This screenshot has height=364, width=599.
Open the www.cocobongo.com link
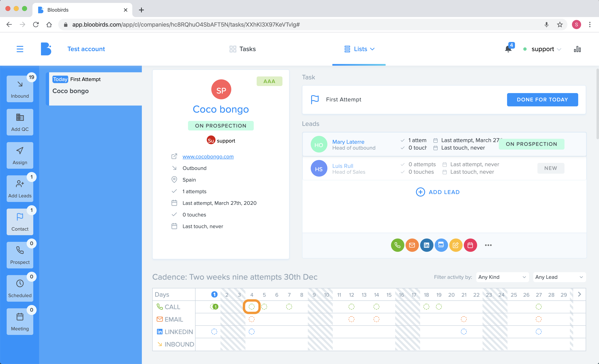(x=208, y=156)
